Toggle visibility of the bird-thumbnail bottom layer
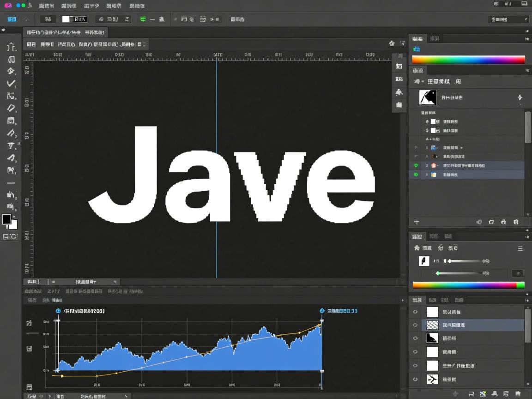 [415, 379]
